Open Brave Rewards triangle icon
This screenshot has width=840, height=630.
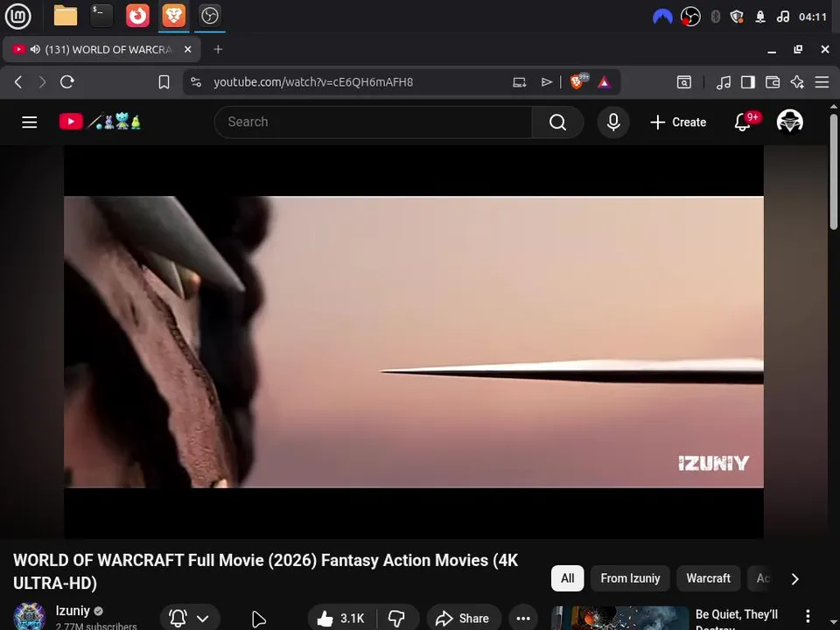click(605, 82)
